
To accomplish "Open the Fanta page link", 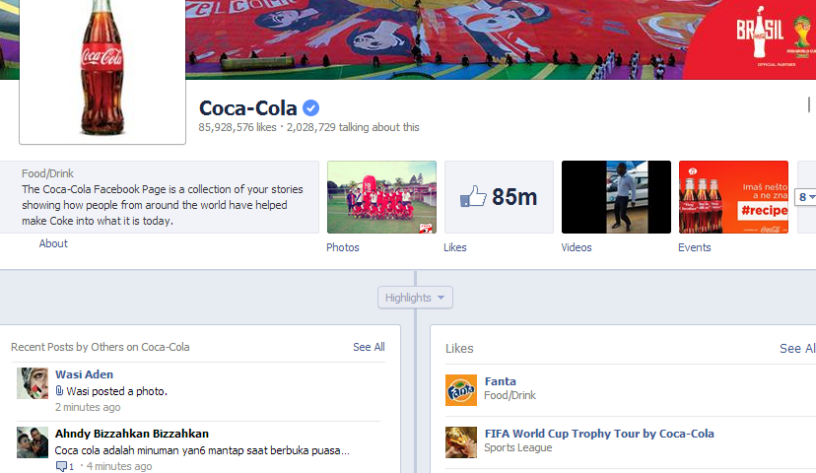I will pyautogui.click(x=500, y=381).
